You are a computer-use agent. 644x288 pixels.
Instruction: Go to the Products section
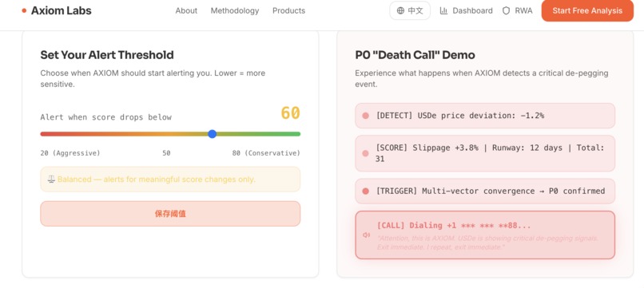[x=288, y=10]
